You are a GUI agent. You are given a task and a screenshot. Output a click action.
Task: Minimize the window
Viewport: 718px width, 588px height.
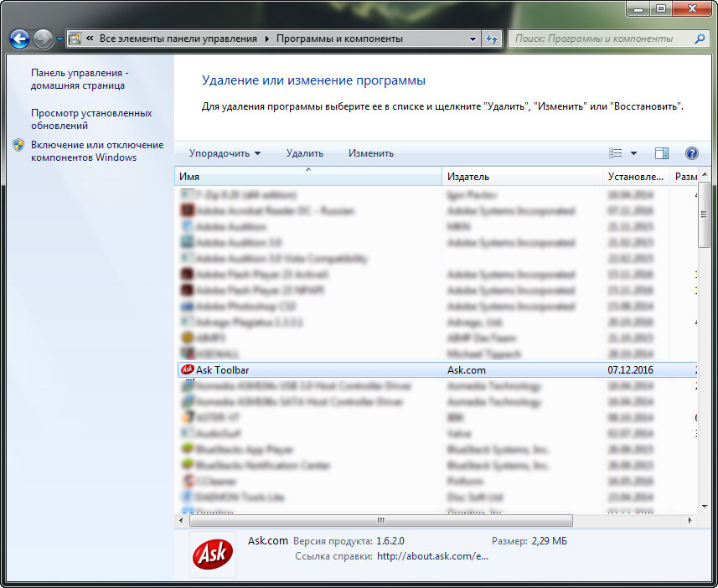638,8
